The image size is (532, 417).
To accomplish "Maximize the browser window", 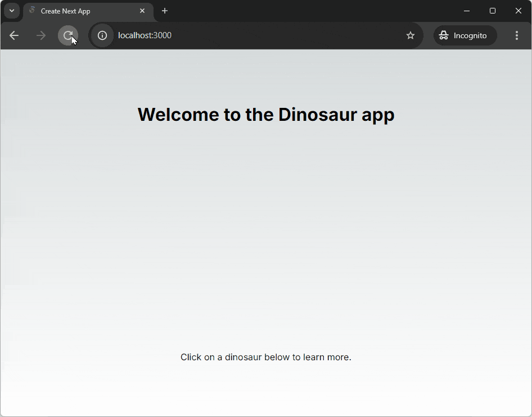I will point(492,11).
